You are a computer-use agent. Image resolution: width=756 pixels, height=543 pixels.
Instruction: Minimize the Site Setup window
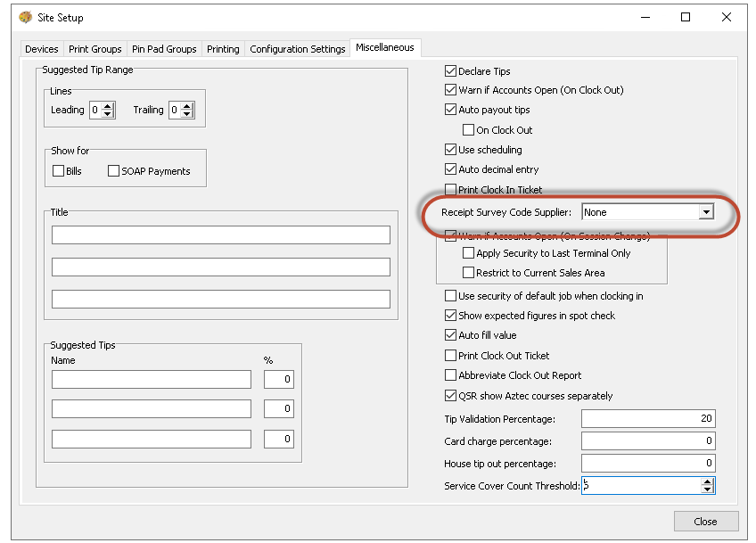pos(645,17)
